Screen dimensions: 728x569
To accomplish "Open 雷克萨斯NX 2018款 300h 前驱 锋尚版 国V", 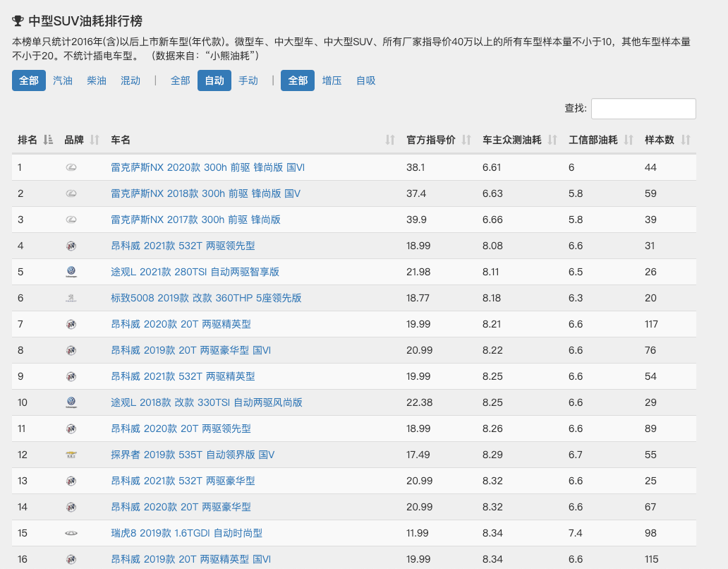I will coord(206,193).
